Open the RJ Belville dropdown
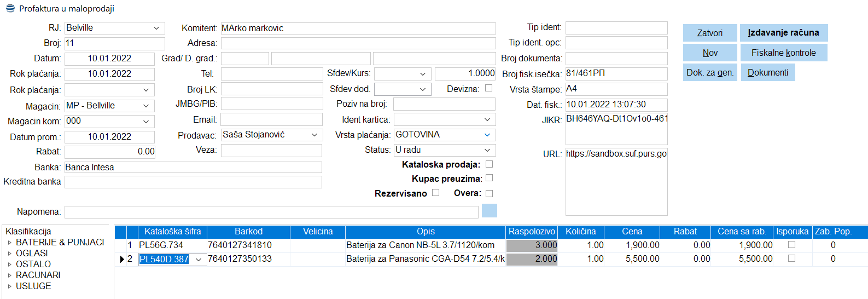868x299 pixels. (156, 28)
